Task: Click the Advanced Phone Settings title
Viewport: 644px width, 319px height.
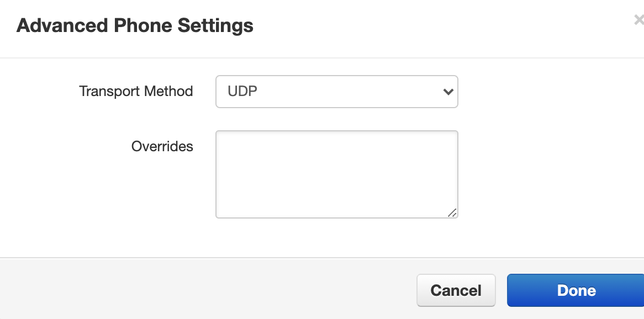Action: point(135,25)
